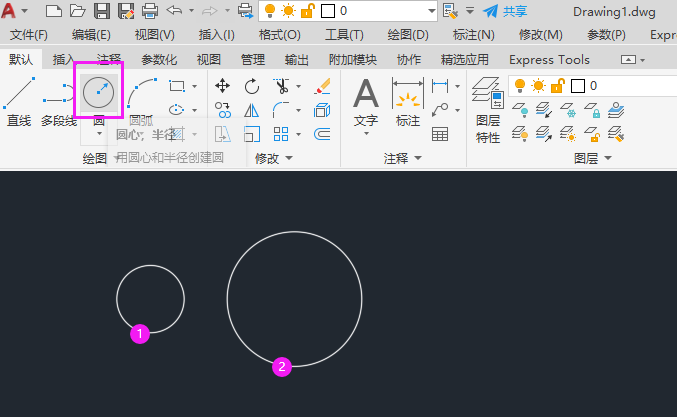Lock selected object's layer icon
Image resolution: width=677 pixels, height=417 pixels.
tap(592, 110)
